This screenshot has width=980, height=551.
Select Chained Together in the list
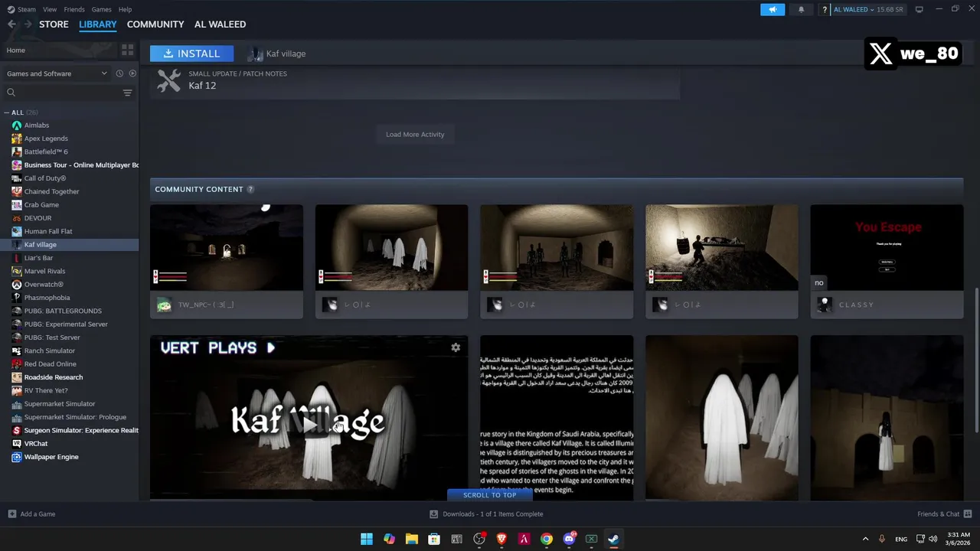tap(69, 191)
